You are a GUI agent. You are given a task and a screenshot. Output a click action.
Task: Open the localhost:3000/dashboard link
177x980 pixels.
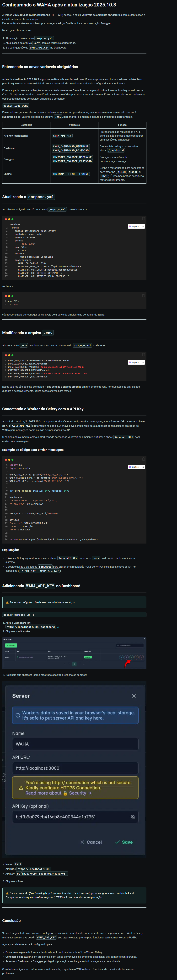[x=30, y=627]
